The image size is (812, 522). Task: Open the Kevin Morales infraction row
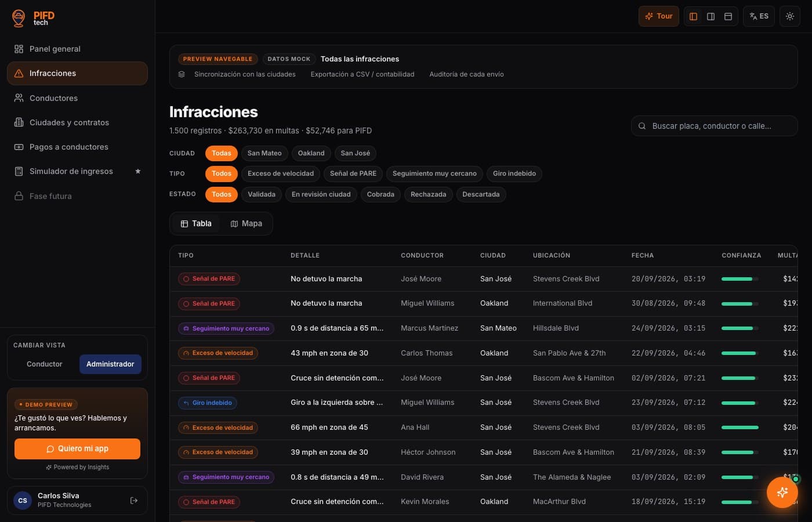pyautogui.click(x=484, y=502)
